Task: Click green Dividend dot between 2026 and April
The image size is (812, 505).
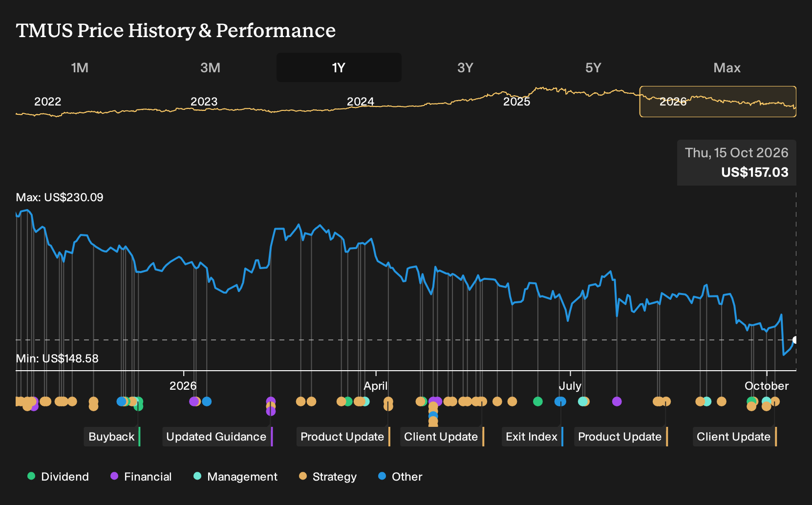Action: [348, 401]
